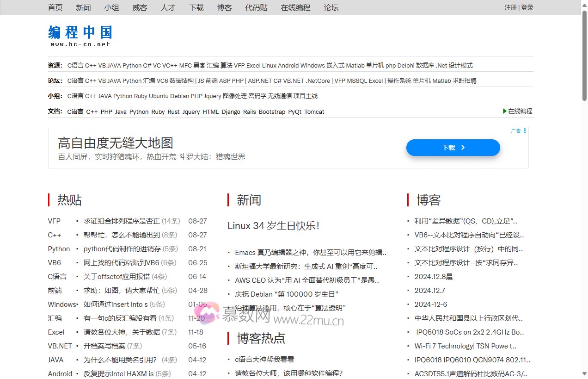Open the Django link under 文档
The width and height of the screenshot is (588, 379).
231,112
